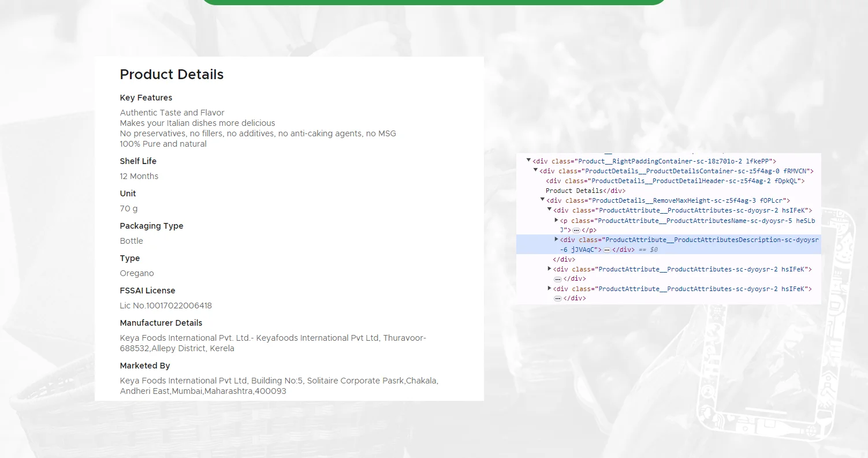The height and width of the screenshot is (458, 868).
Task: Collapse the Product__RightPaddingContainer div arrow
Action: 528,161
